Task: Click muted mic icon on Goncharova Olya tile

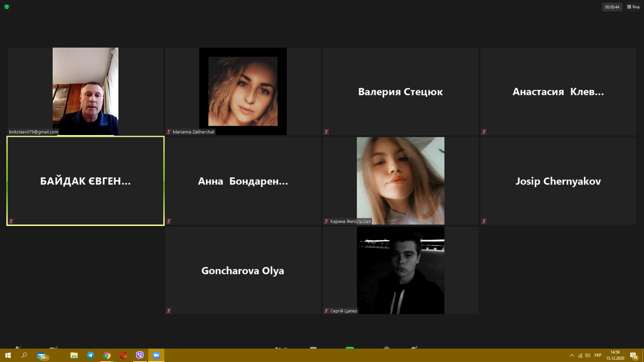Action: [x=169, y=311]
